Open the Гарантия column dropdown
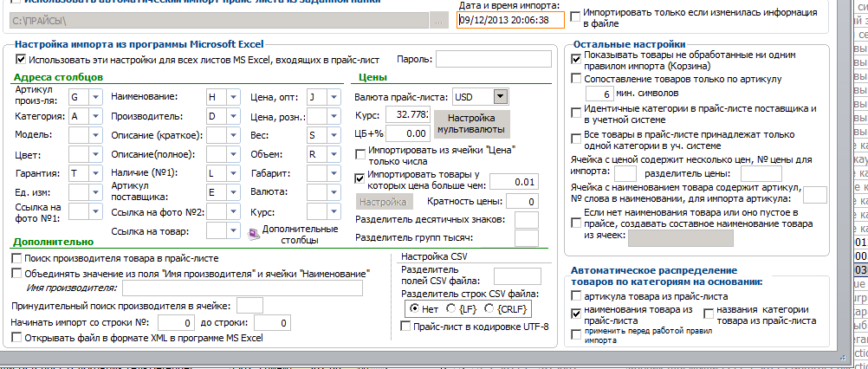868x369 pixels. pos(96,173)
